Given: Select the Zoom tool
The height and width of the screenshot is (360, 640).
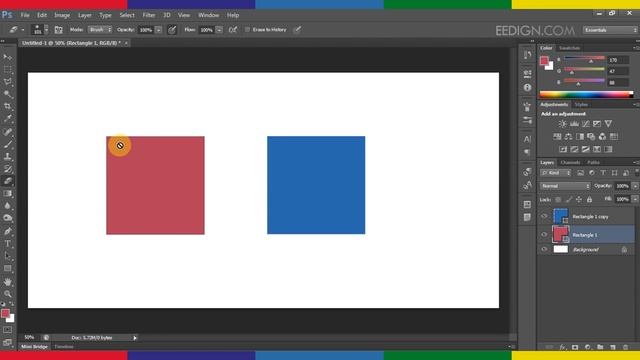Looking at the screenshot, I should click(8, 294).
